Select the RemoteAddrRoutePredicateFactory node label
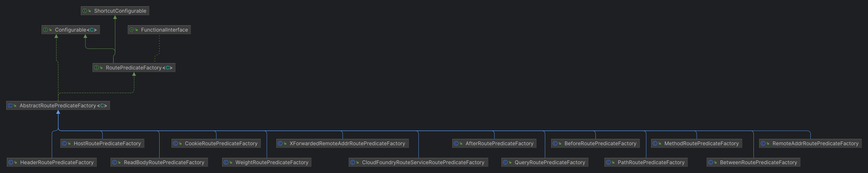 [x=815, y=143]
